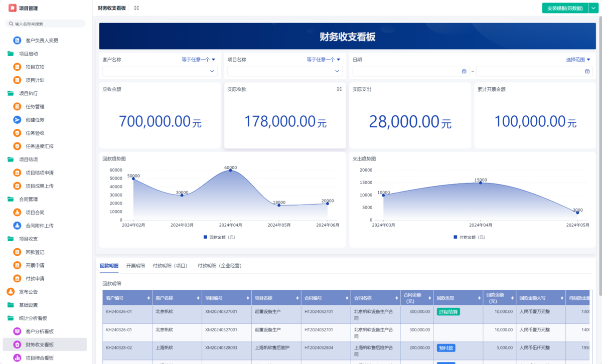The height and width of the screenshot is (364, 602).
Task: Switch to 付款明细（企业经营） tab
Action: [219, 266]
